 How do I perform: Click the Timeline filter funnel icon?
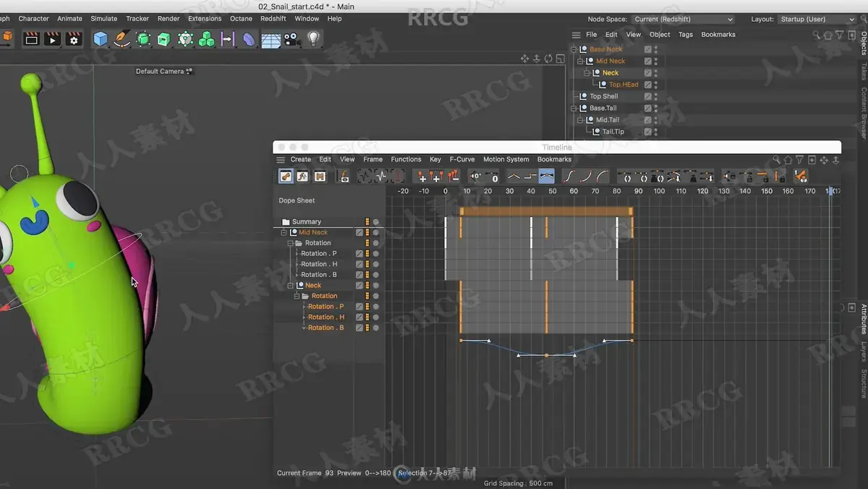point(800,160)
